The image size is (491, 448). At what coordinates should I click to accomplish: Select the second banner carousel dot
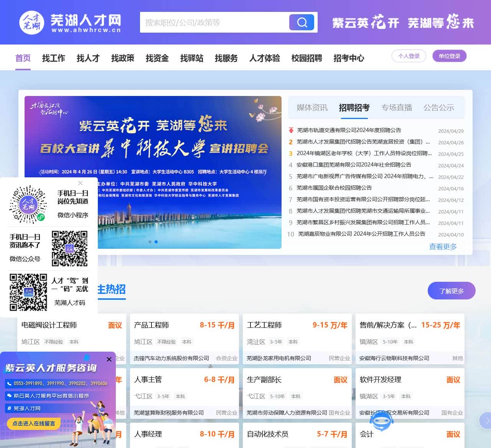(156, 242)
